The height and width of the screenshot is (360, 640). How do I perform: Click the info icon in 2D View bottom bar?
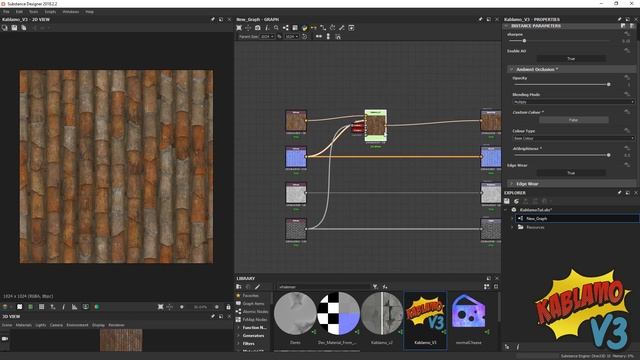64,307
